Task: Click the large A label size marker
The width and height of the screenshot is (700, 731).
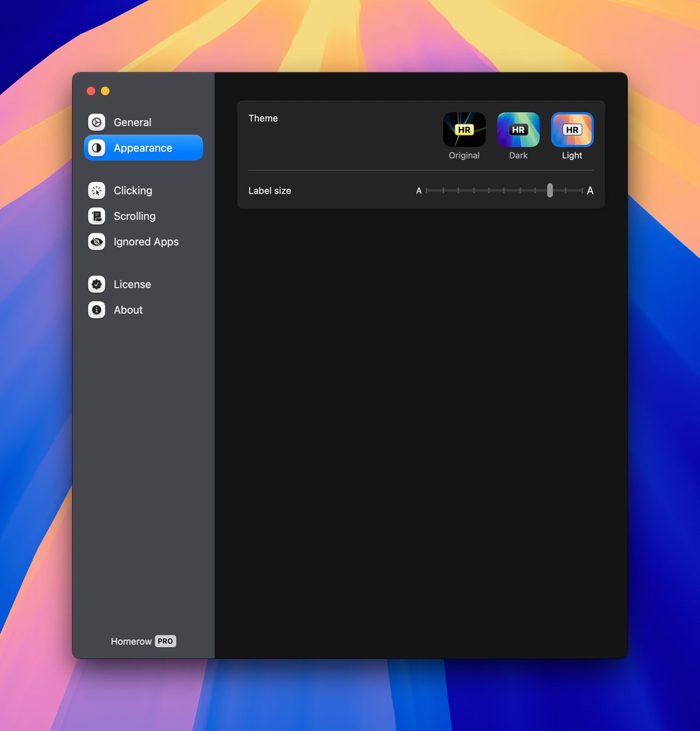Action: tap(590, 191)
